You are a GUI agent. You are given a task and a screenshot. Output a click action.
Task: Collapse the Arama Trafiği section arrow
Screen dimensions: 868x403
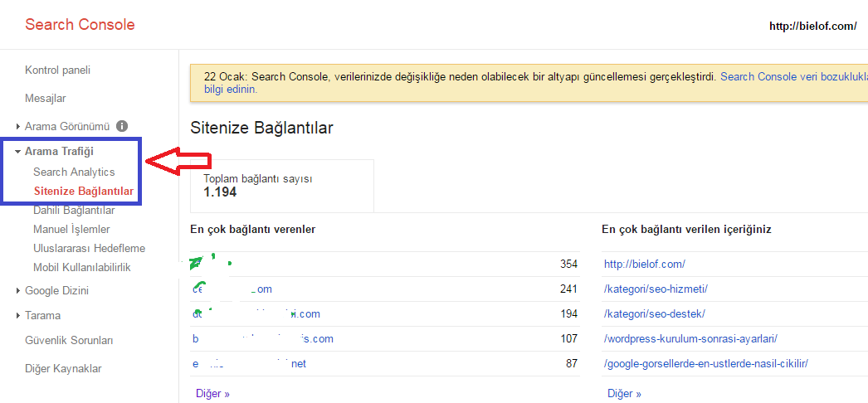(x=17, y=152)
